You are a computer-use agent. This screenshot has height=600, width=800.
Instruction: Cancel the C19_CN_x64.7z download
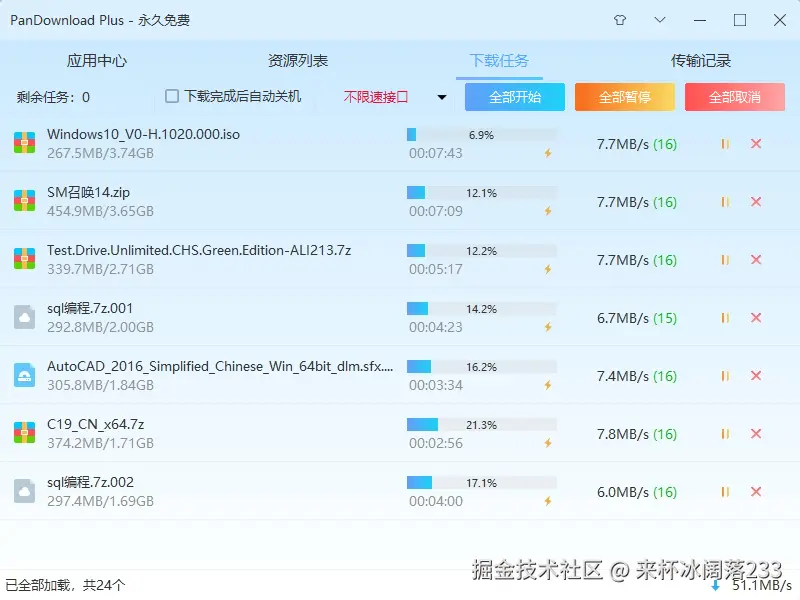[756, 434]
